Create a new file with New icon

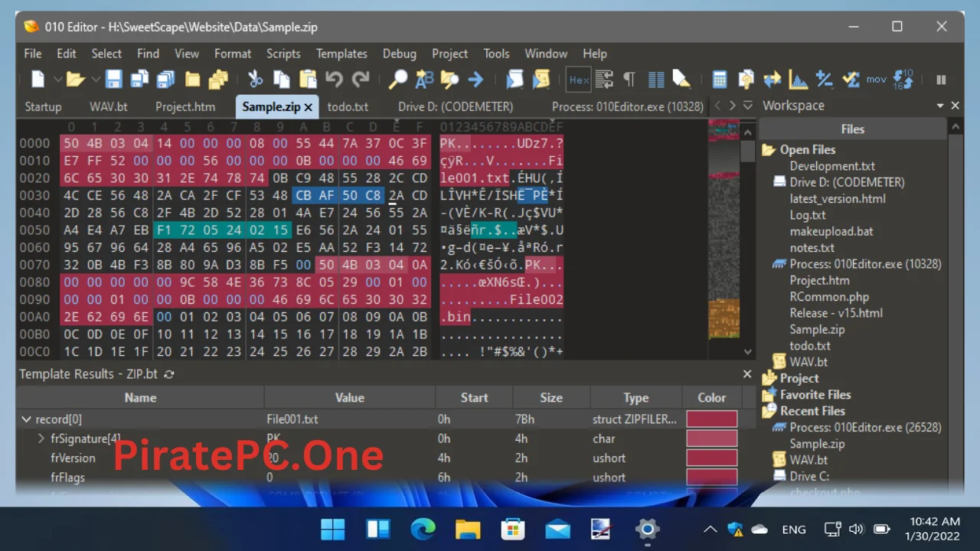(38, 79)
